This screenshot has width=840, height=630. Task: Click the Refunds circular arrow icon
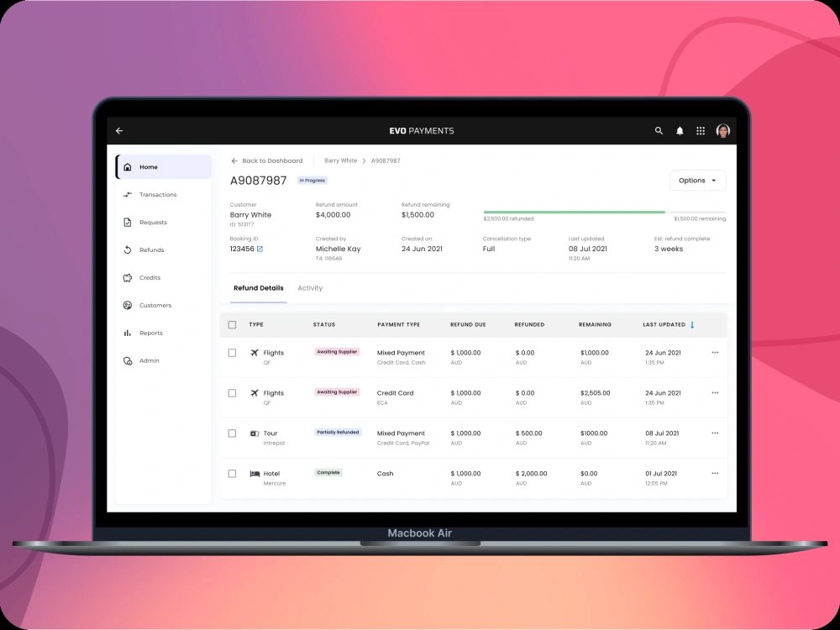(128, 249)
